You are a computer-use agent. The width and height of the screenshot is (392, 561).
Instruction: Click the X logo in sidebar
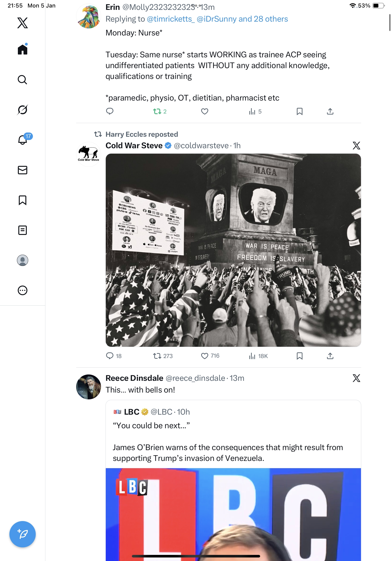[23, 23]
